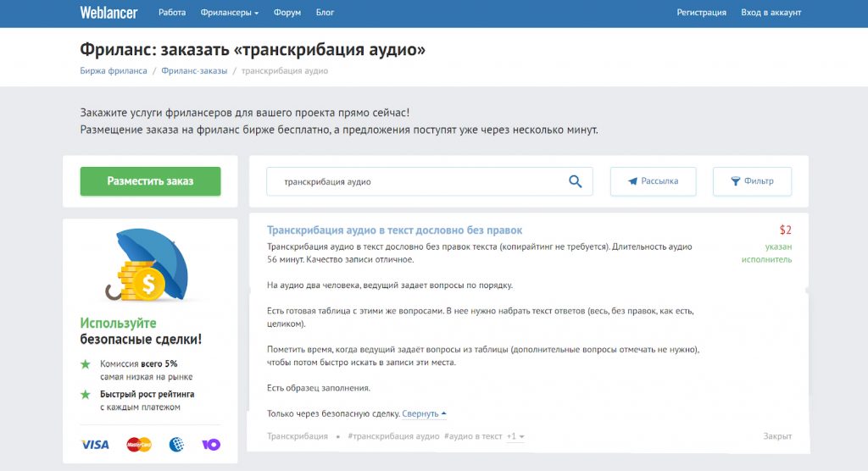
Task: Expand the Фрилансеры dropdown menu
Action: click(229, 12)
